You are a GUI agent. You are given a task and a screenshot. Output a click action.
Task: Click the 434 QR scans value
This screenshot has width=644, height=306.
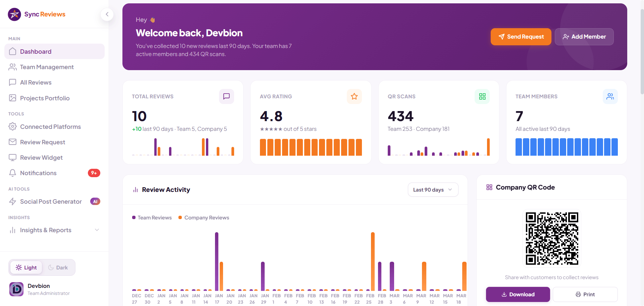point(400,116)
